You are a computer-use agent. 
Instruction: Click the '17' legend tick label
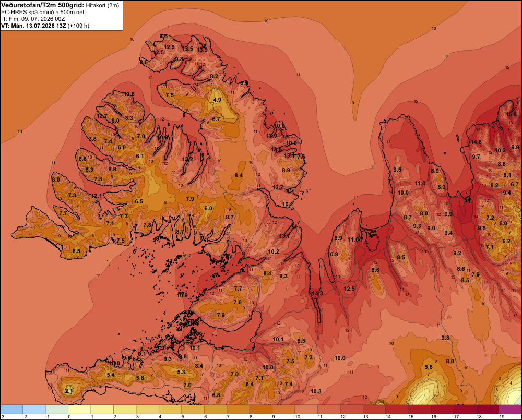tap(456, 417)
